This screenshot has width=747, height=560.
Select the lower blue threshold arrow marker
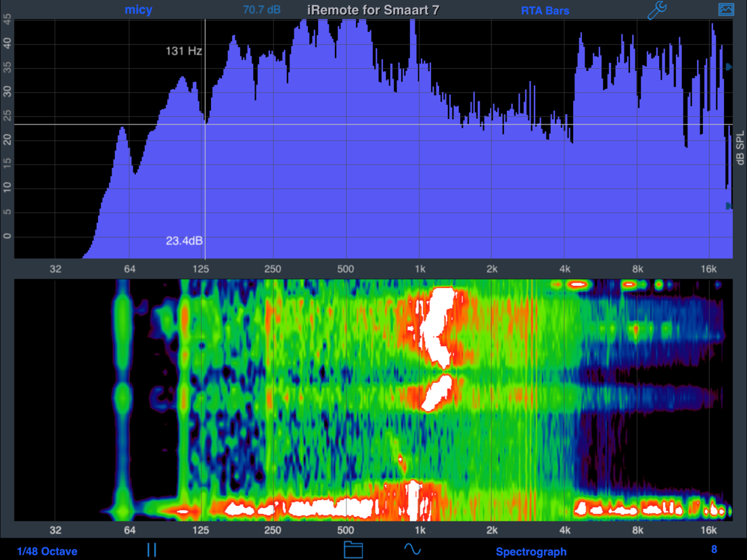[x=729, y=206]
